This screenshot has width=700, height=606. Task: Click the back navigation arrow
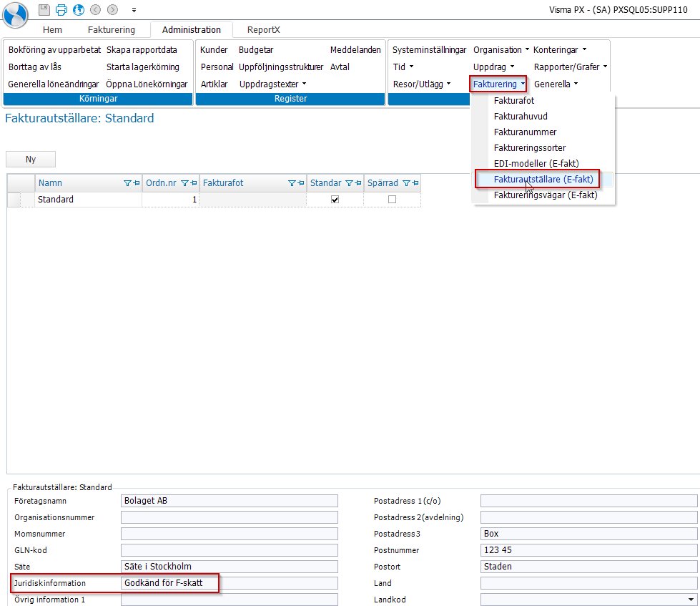coord(95,10)
